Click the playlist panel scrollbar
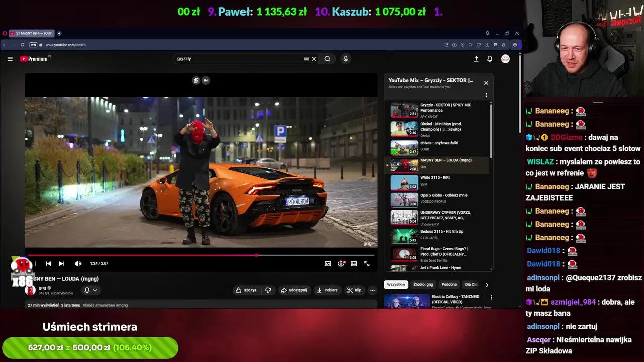 coord(491,132)
